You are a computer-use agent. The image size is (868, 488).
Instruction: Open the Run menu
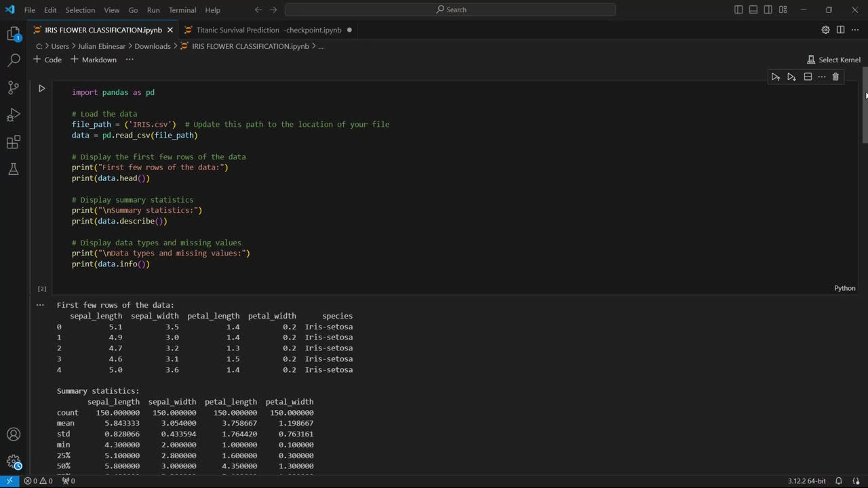(153, 10)
